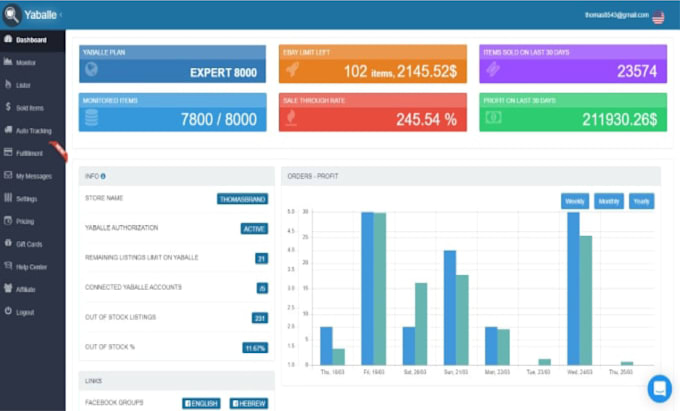Click the LINKS panel heading

click(x=93, y=381)
